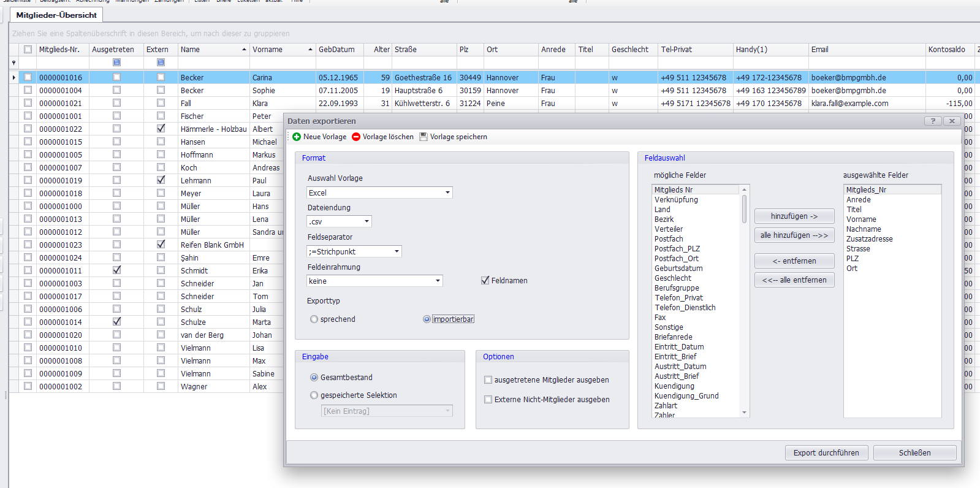
Task: Select Kuendigung_Grund in mögliche Felder
Action: (686, 395)
